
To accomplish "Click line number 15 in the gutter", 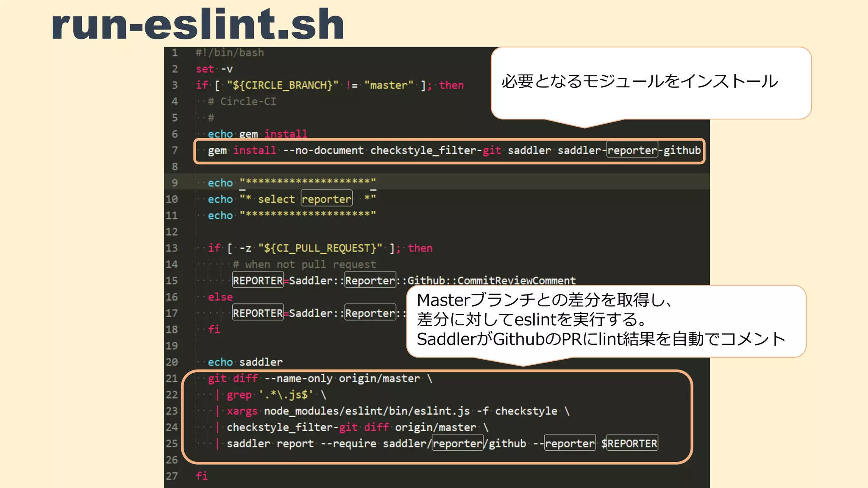I will tap(172, 280).
